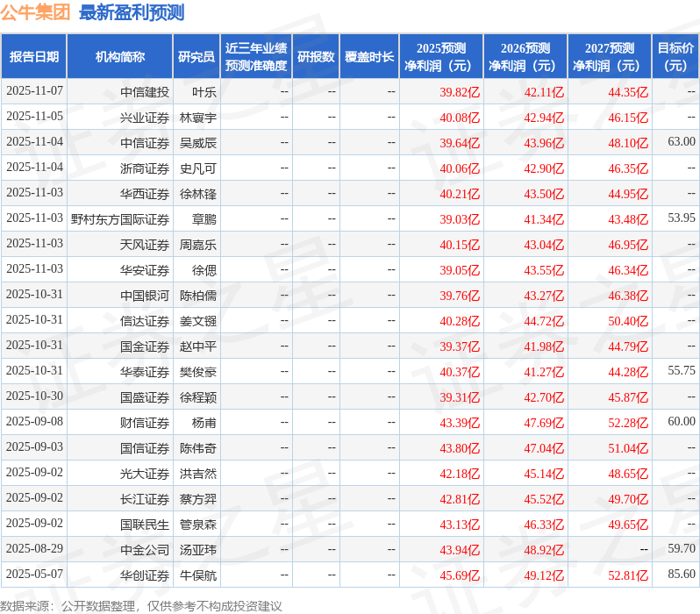Click the 43.50亿 forecast value

(x=544, y=194)
